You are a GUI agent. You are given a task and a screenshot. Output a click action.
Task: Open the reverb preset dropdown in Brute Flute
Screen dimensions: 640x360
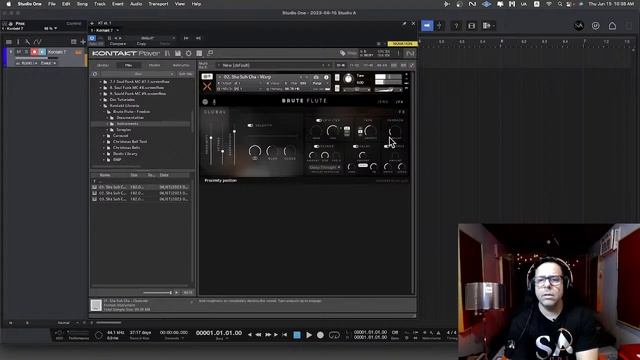pos(324,167)
